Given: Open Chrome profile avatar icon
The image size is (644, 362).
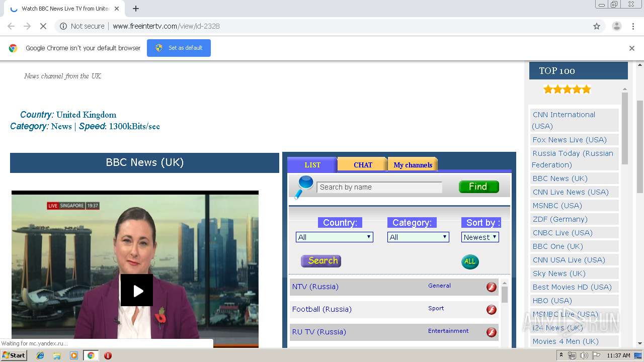Looking at the screenshot, I should click(x=616, y=26).
